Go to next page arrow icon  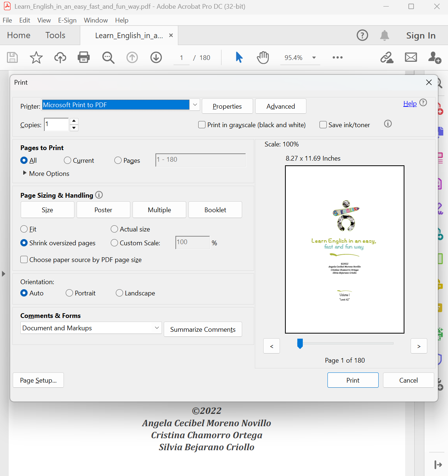tap(156, 57)
